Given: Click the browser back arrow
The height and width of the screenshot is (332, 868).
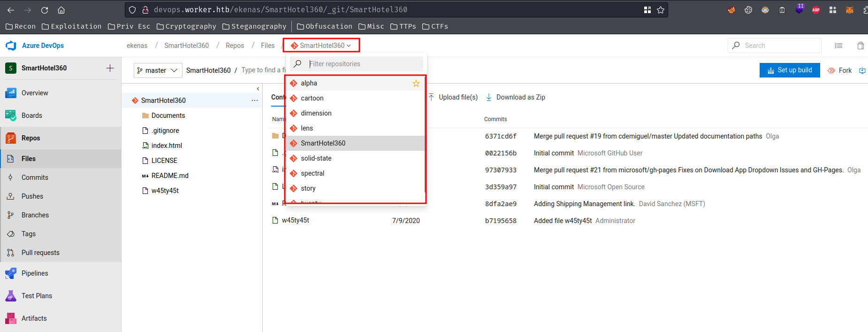Looking at the screenshot, I should pos(11,10).
